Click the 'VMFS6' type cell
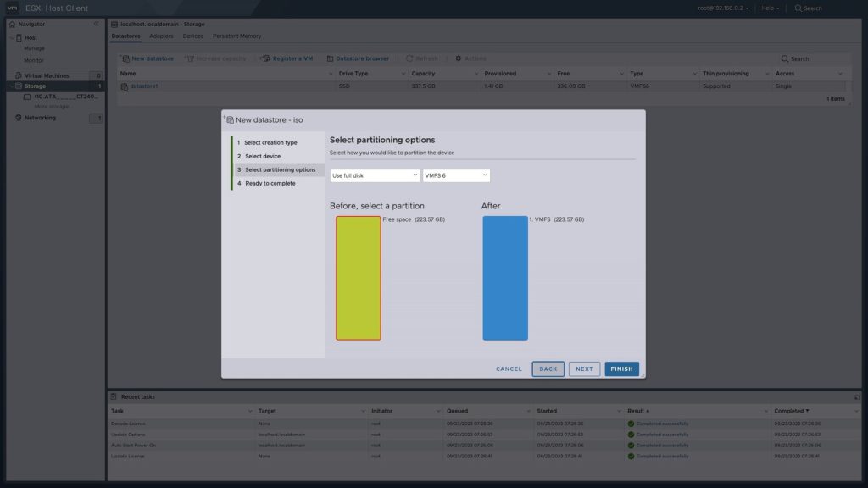Screen dimensions: 868x488 [639, 86]
